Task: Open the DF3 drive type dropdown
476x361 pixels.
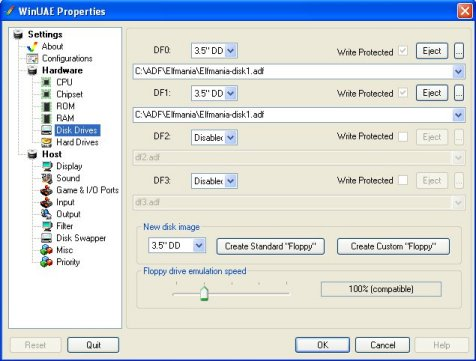Action: 231,181
